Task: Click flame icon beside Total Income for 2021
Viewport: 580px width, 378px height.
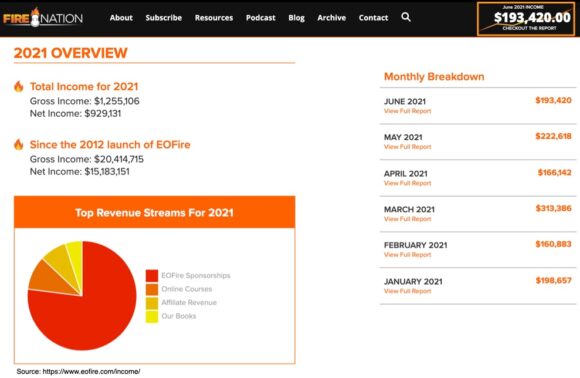Action: 18,86
